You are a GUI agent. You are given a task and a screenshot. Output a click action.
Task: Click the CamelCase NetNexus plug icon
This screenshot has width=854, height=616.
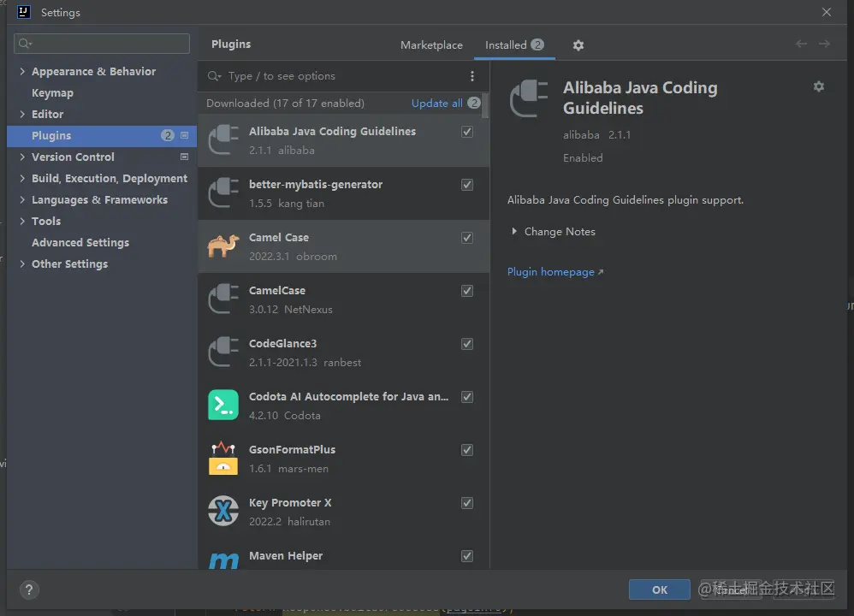(x=223, y=299)
